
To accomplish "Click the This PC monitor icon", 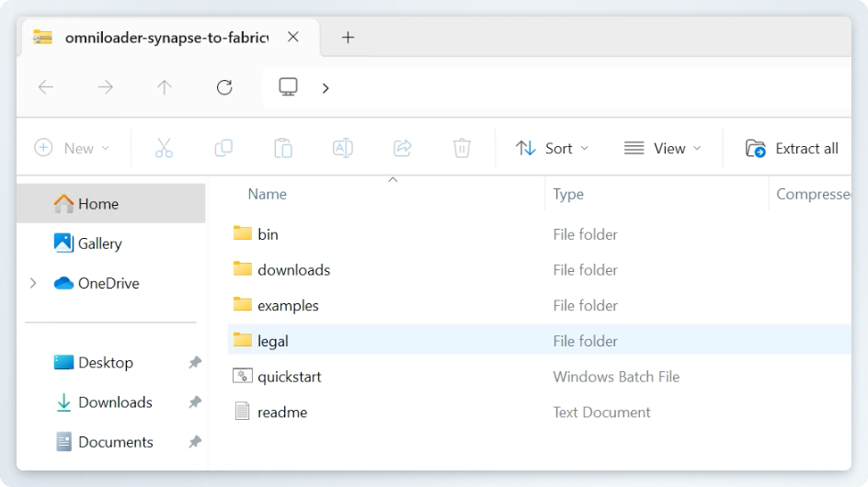I will point(289,87).
